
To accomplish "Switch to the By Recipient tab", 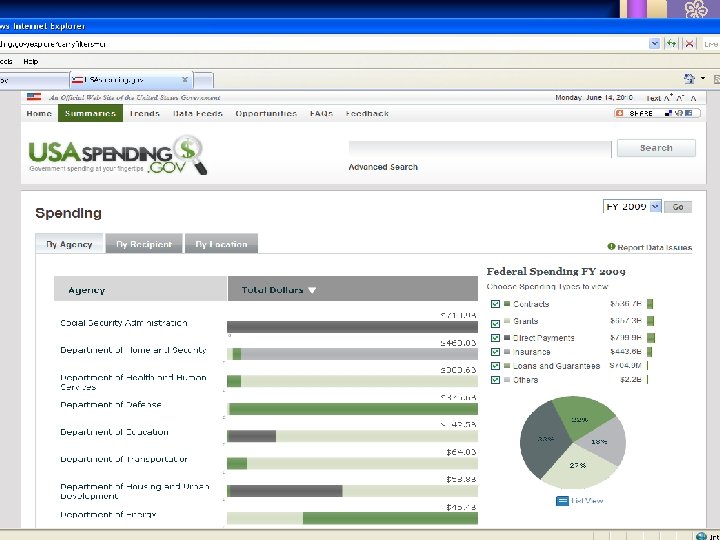I will pos(144,244).
